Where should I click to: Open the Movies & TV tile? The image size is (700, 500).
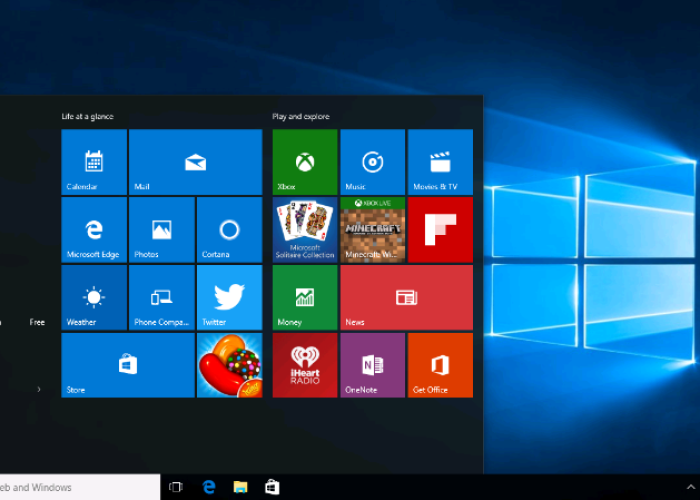(x=440, y=162)
